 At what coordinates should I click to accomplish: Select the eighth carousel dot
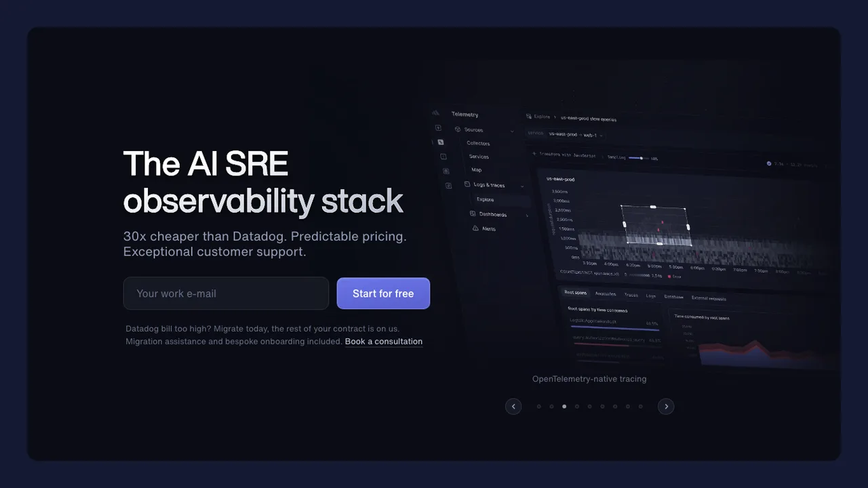[x=628, y=407]
